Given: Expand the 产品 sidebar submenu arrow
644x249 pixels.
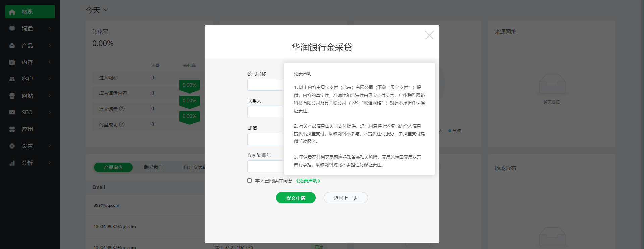Looking at the screenshot, I should pos(50,46).
